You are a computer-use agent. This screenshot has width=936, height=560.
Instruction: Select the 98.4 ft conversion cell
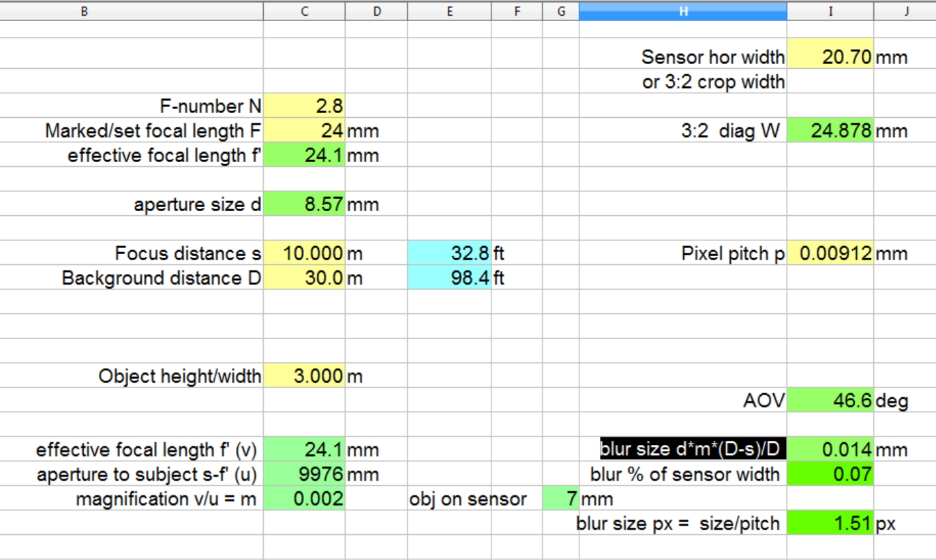(x=449, y=278)
